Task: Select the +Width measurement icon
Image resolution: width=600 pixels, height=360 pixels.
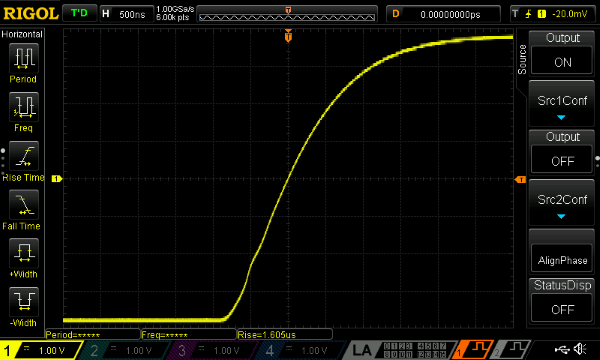Action: [x=24, y=253]
